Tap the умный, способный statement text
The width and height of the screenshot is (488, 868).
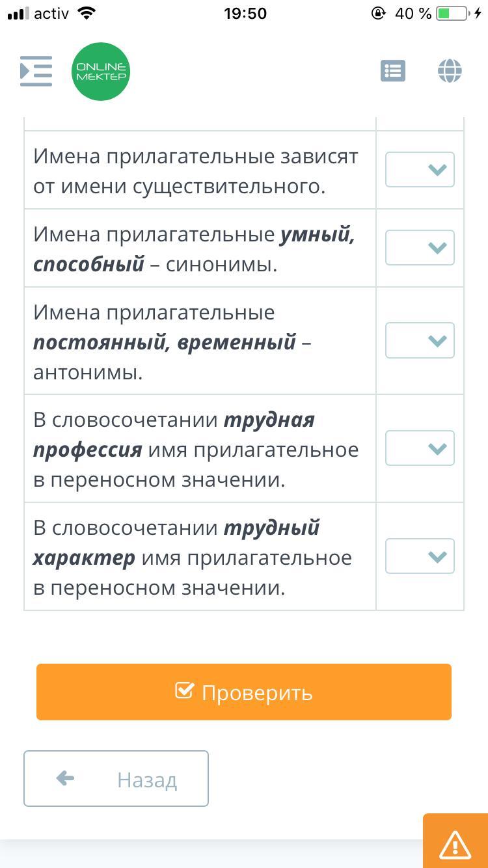tap(194, 249)
